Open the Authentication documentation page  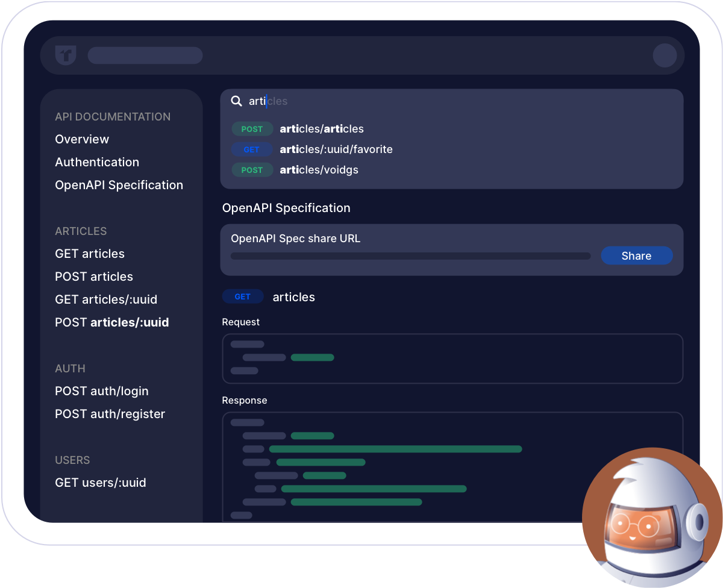[x=97, y=162]
